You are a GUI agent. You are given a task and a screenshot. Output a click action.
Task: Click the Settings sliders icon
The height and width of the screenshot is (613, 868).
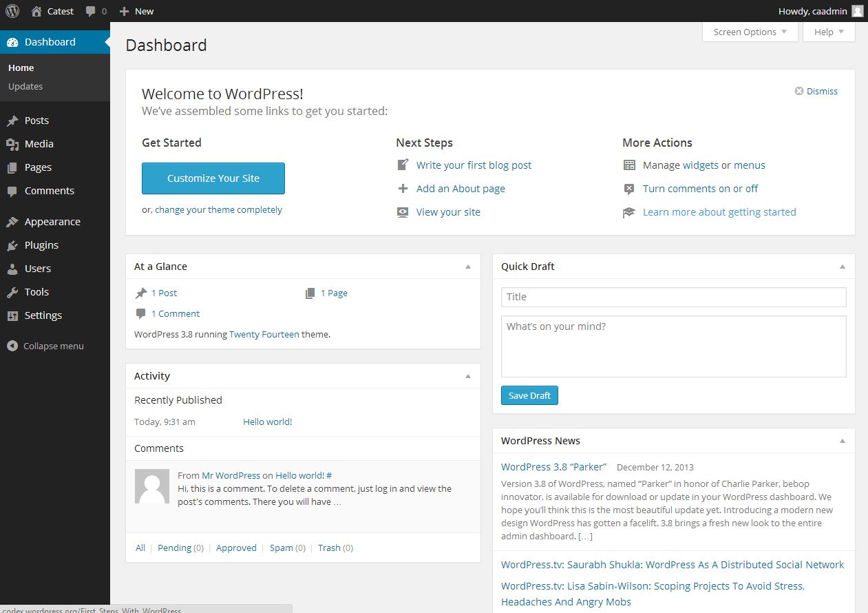point(12,315)
